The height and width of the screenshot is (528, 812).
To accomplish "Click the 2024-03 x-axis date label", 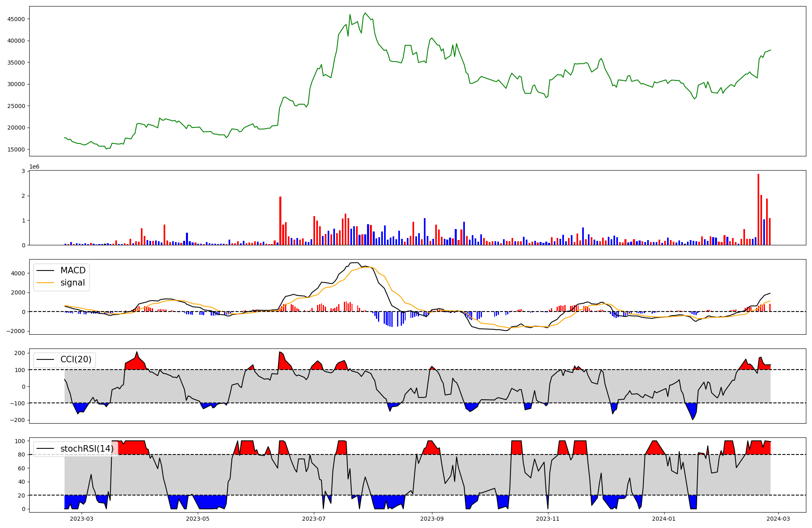I will 778,519.
